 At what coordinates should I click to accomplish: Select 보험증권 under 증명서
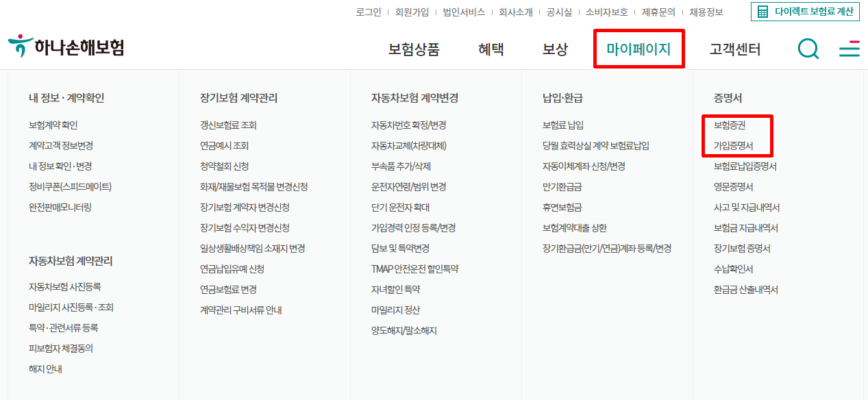(x=730, y=125)
